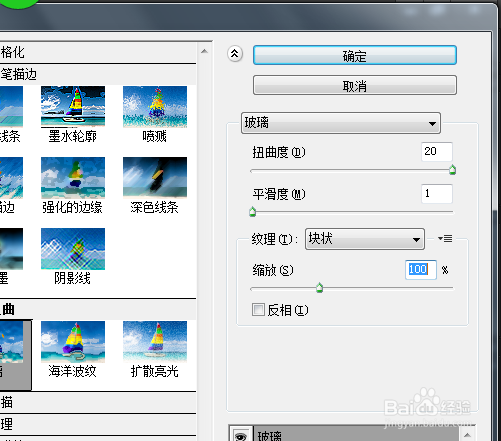Screen dimensions: 501x441
Task: Click the 缩放 percentage field
Action: coord(421,270)
